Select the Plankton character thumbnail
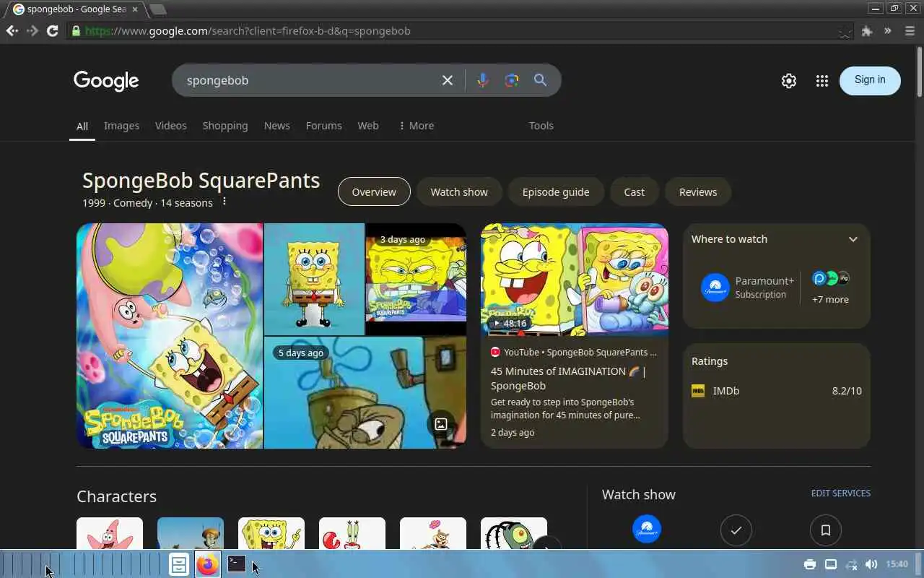The image size is (924, 578). [514, 533]
